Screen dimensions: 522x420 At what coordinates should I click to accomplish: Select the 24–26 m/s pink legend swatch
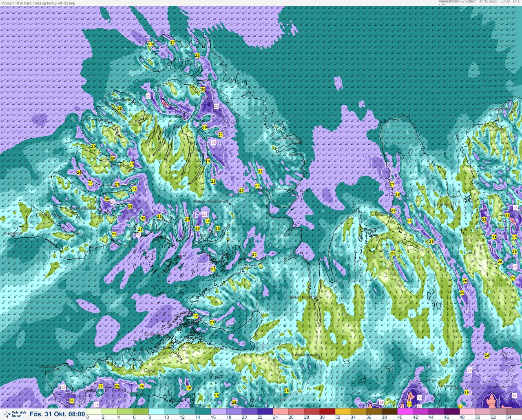point(281,412)
